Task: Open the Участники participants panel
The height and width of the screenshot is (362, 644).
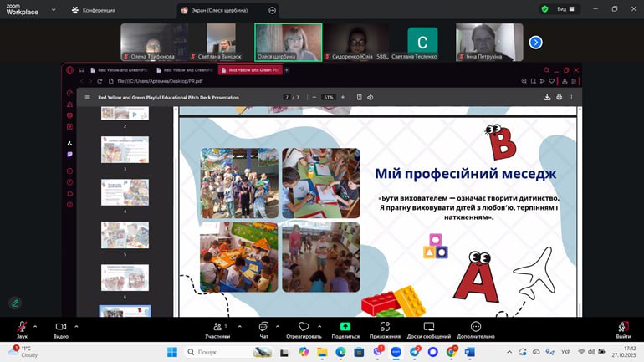Action: (217, 329)
